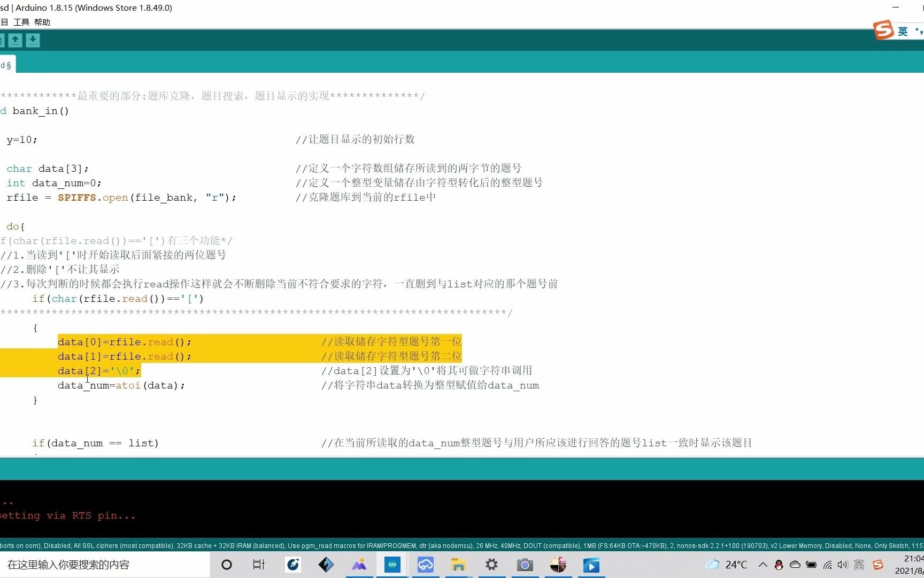Open Cortana circle on the taskbar
The image size is (924, 578).
[x=227, y=565]
